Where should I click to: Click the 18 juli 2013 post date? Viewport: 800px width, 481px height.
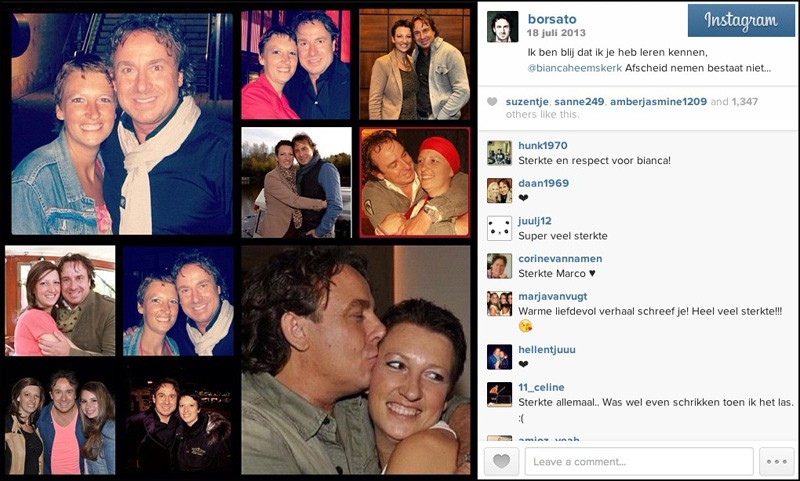[x=556, y=33]
